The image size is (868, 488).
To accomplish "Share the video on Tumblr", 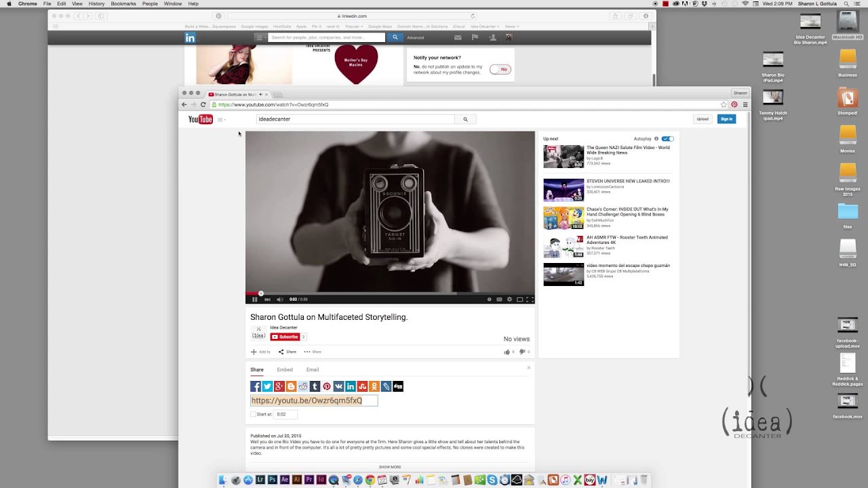I will coord(315,386).
